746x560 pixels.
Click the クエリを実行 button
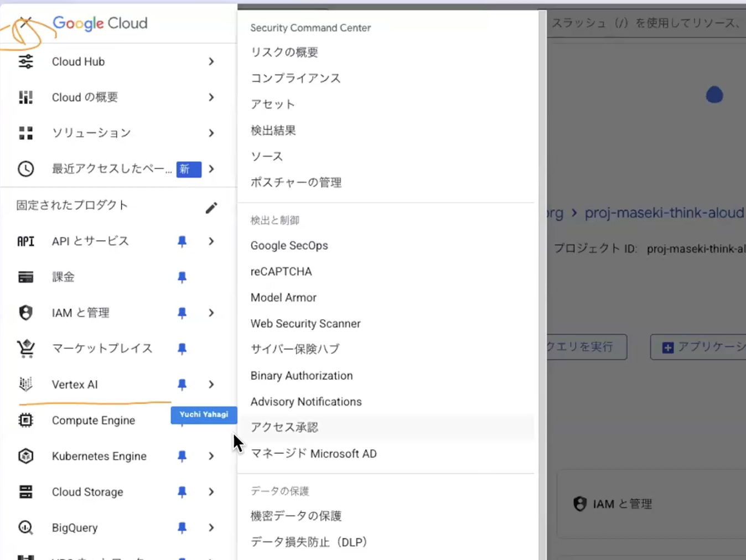click(586, 347)
